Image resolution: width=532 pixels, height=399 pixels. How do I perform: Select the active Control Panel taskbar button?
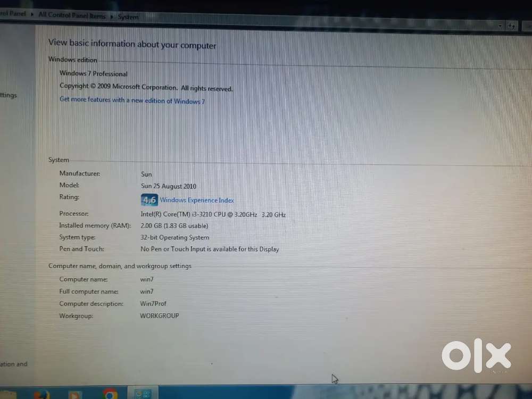[143, 394]
